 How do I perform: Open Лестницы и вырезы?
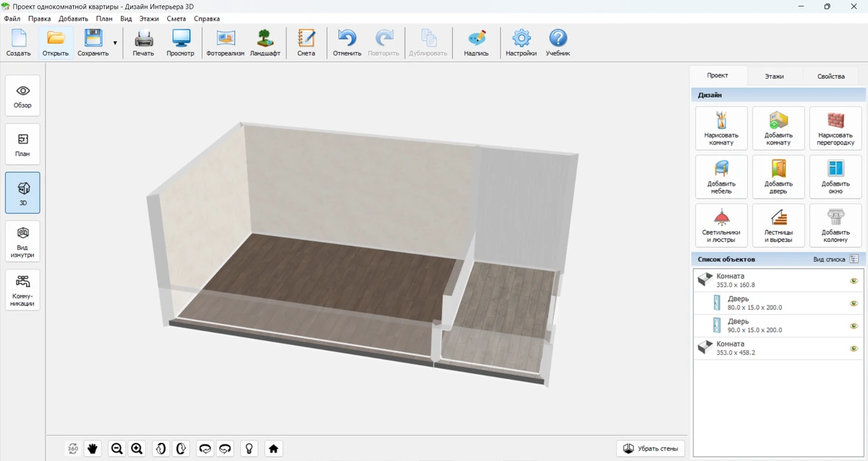coord(778,225)
